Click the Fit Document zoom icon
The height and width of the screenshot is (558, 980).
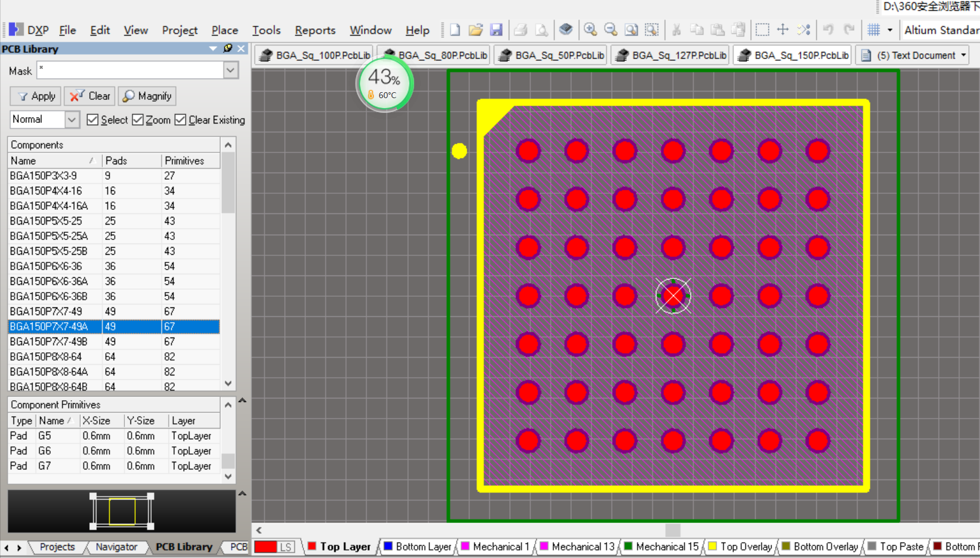(x=631, y=30)
